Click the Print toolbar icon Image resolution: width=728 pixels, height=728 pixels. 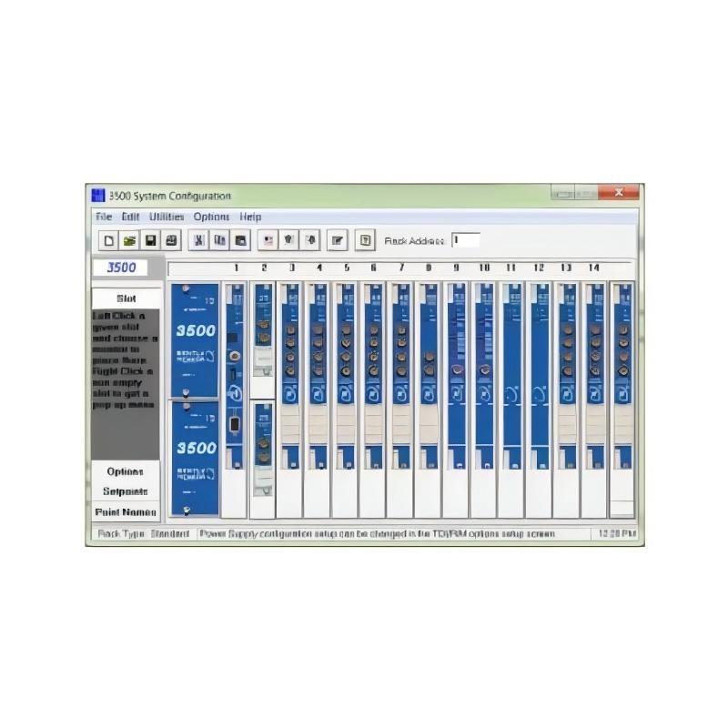[171, 241]
